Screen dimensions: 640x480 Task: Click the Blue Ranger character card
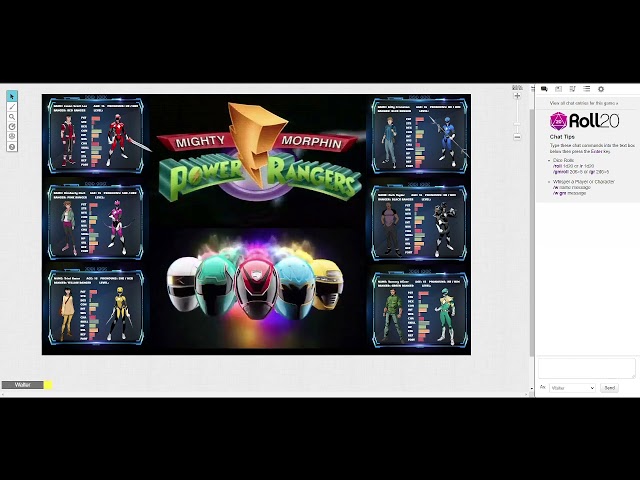pyautogui.click(x=420, y=135)
